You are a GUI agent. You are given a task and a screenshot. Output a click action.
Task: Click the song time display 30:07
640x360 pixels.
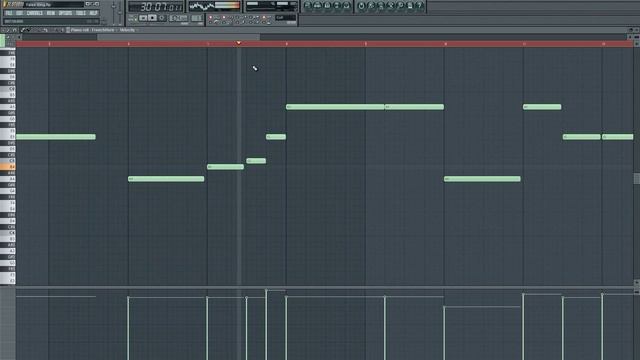click(x=156, y=7)
